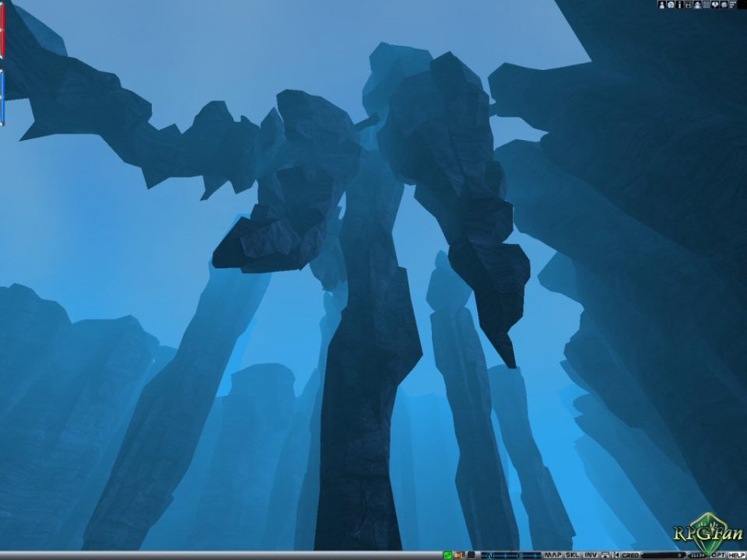Click the standing figure icon at top right

click(662, 5)
